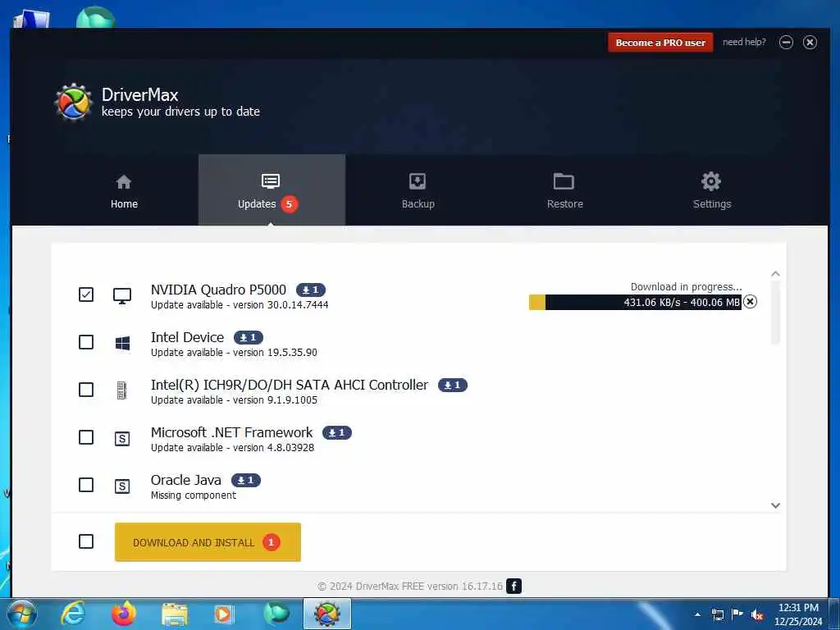Click download badge next to Intel Device
Viewport: 840px width, 630px height.
click(249, 337)
